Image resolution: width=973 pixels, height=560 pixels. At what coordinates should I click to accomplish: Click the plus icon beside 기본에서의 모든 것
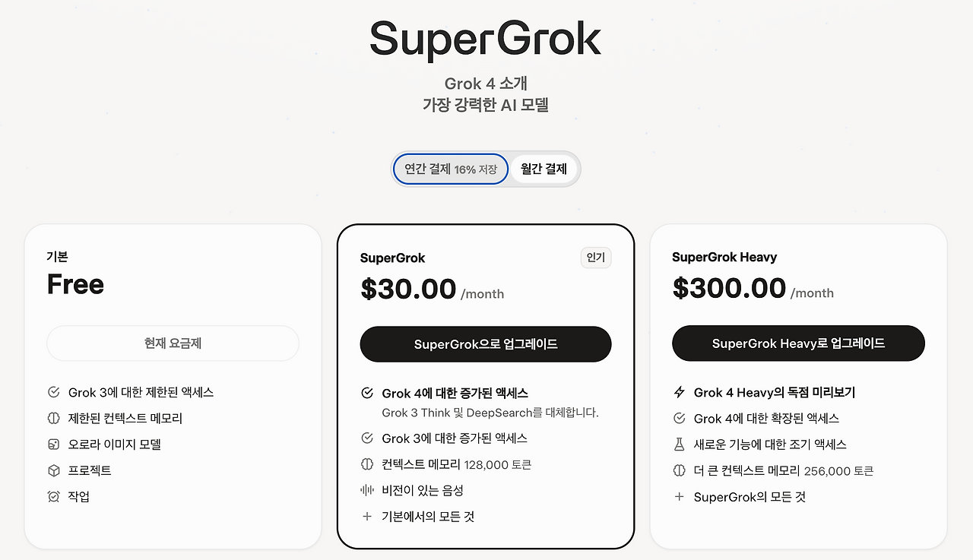coord(367,516)
